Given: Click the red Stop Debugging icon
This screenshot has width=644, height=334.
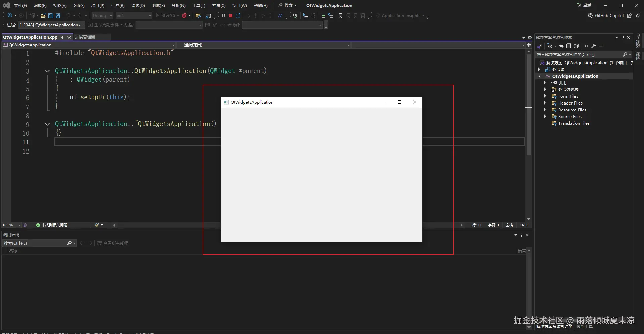Looking at the screenshot, I should click(x=231, y=16).
